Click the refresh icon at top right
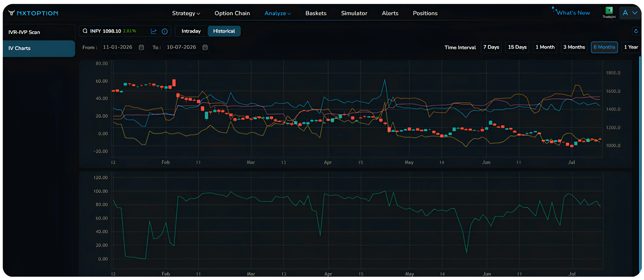 (636, 31)
